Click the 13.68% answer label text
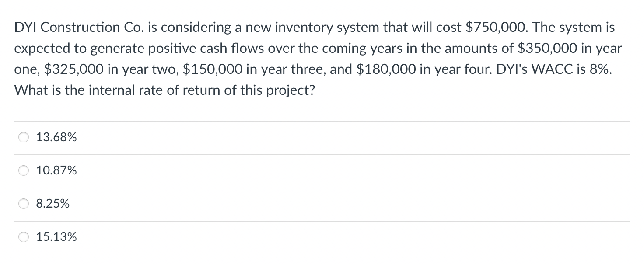644x264 pixels. click(56, 137)
